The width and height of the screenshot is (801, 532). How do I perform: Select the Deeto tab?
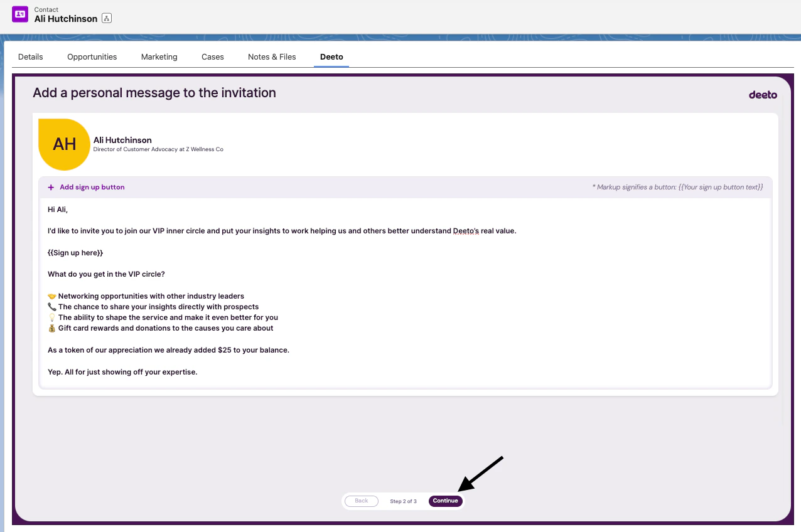coord(331,56)
